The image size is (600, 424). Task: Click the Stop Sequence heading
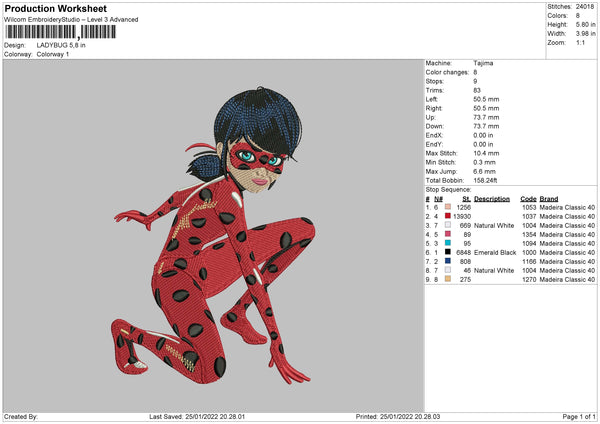tap(448, 190)
